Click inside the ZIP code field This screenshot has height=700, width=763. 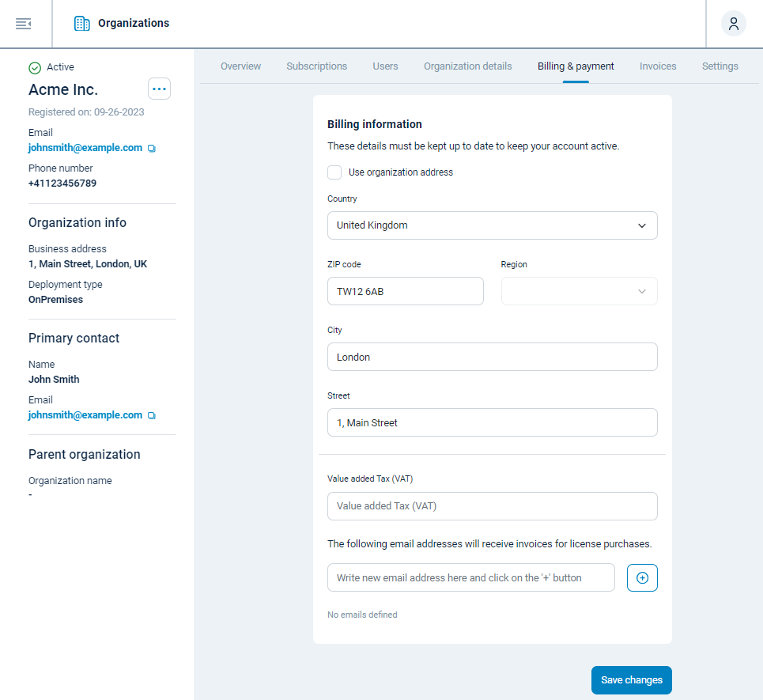405,291
